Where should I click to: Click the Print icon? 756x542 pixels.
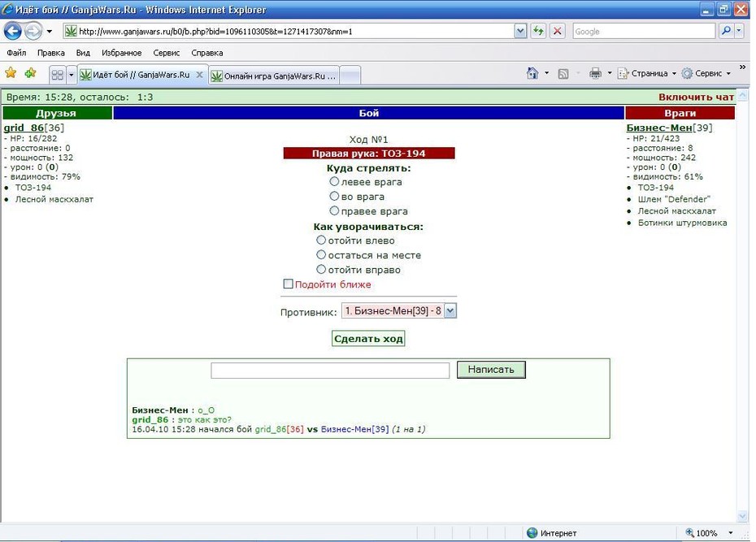pos(595,73)
